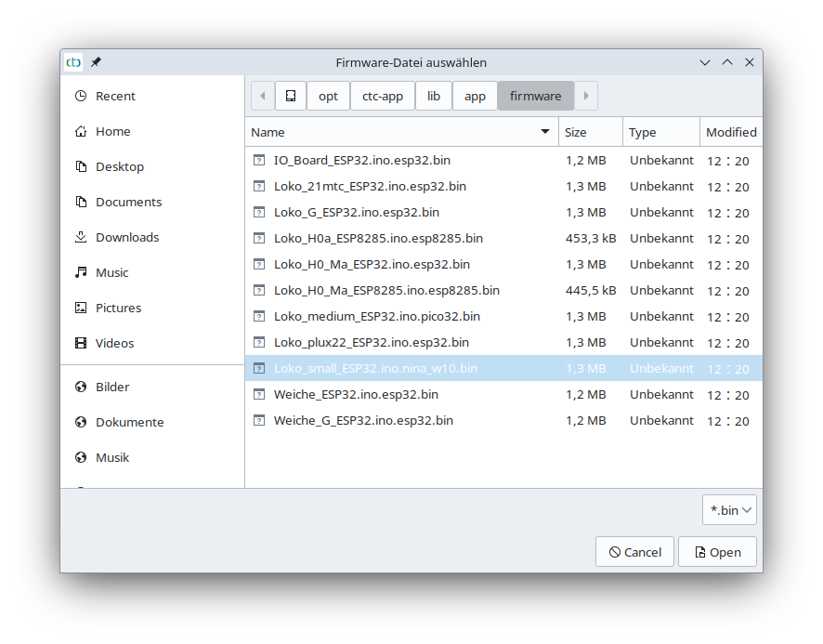Click the forward arrow in the path bar
Image resolution: width=823 pixels, height=644 pixels.
pyautogui.click(x=586, y=95)
